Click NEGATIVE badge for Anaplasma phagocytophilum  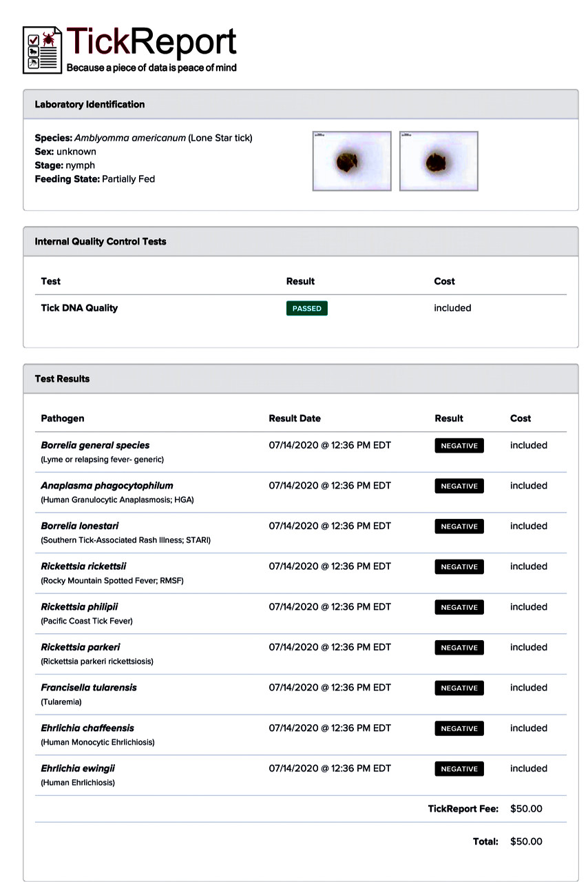pos(459,486)
